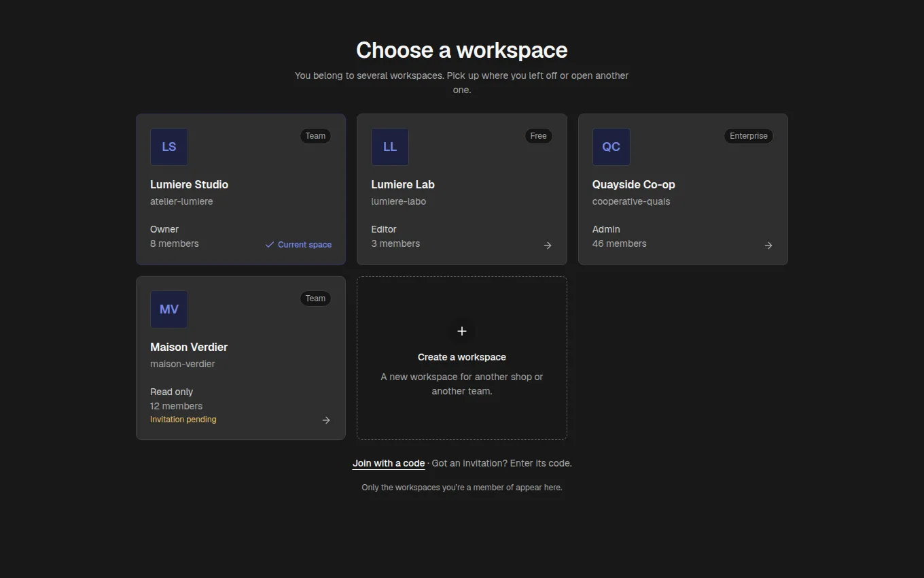Select the Lumiere Studio workspace name
The image size is (924, 578).
coord(189,184)
